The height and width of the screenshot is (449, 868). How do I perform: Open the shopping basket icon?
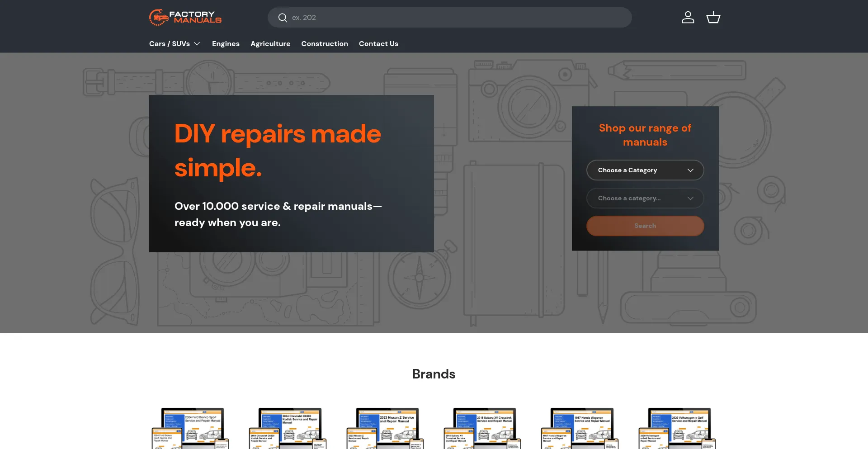[713, 18]
